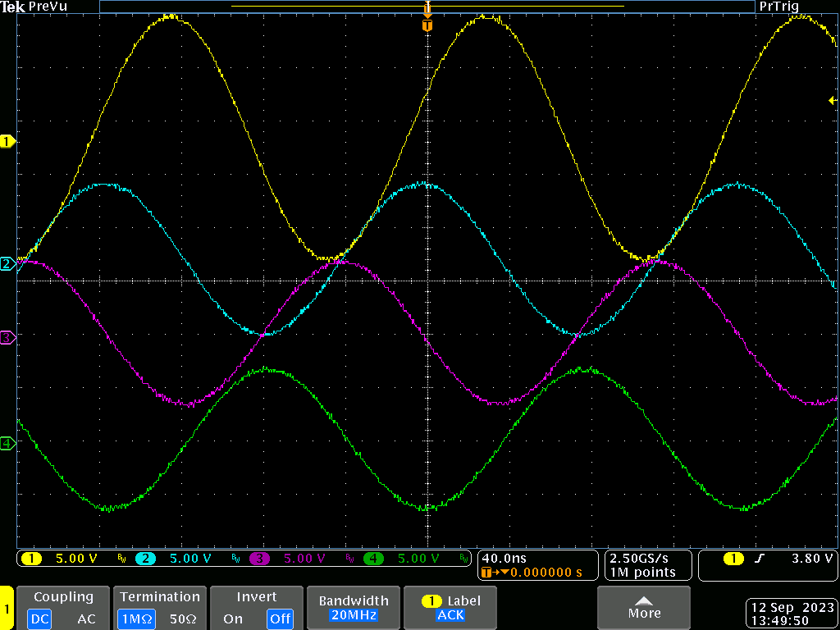Open the Bandwidth 20MHz selection
The width and height of the screenshot is (840, 630).
(x=352, y=608)
